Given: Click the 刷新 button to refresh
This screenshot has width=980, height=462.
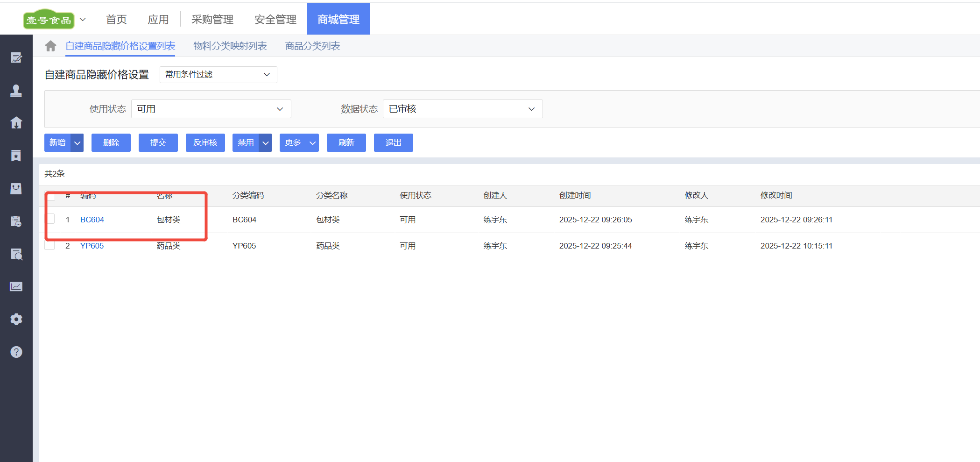Looking at the screenshot, I should point(346,142).
